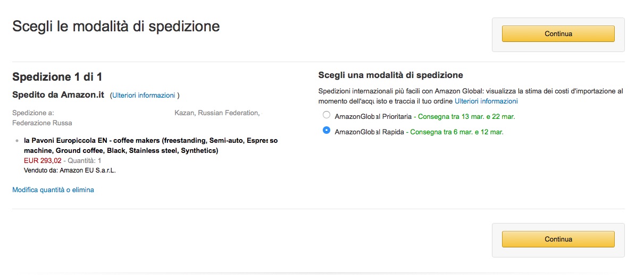
Task: Click the Scegli le modalità di spedizione heading
Action: pyautogui.click(x=116, y=27)
